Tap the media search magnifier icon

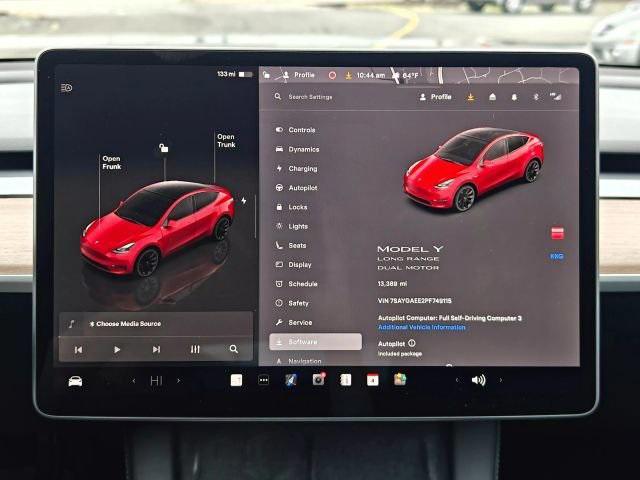tap(233, 349)
